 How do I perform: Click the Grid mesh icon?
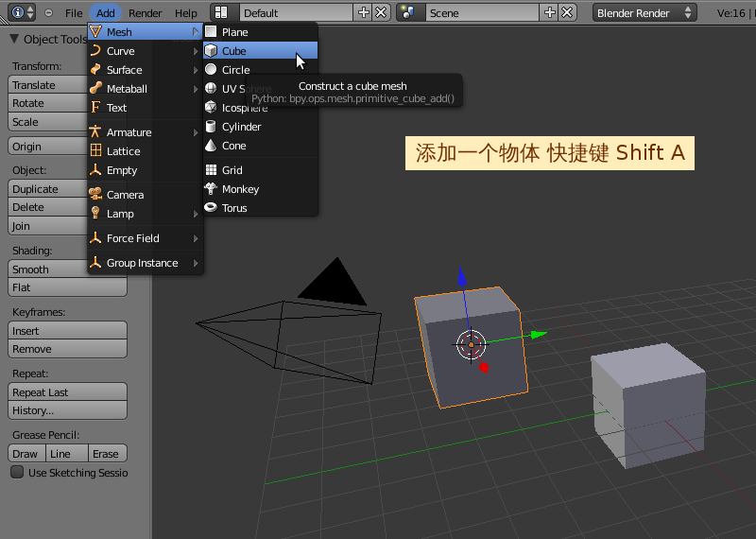tap(211, 170)
